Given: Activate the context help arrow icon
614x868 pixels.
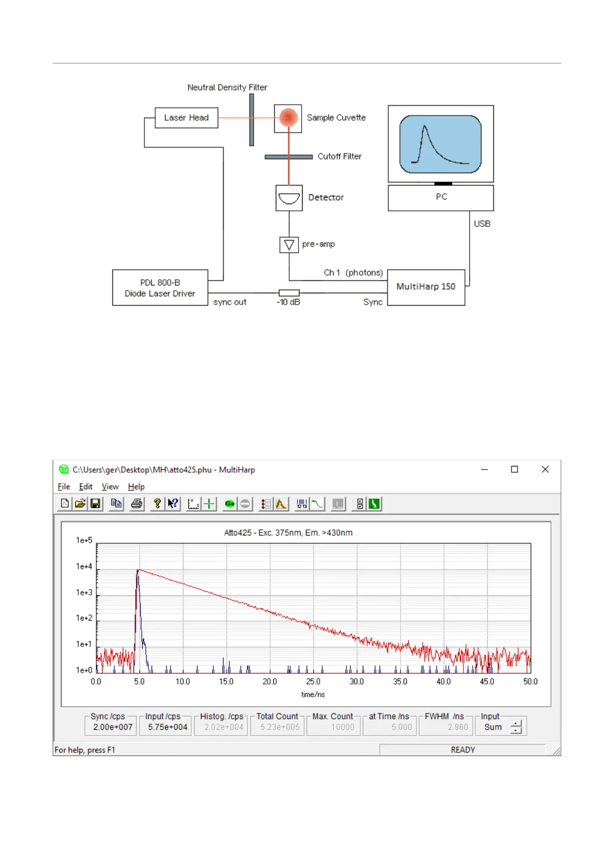Looking at the screenshot, I should tap(173, 504).
